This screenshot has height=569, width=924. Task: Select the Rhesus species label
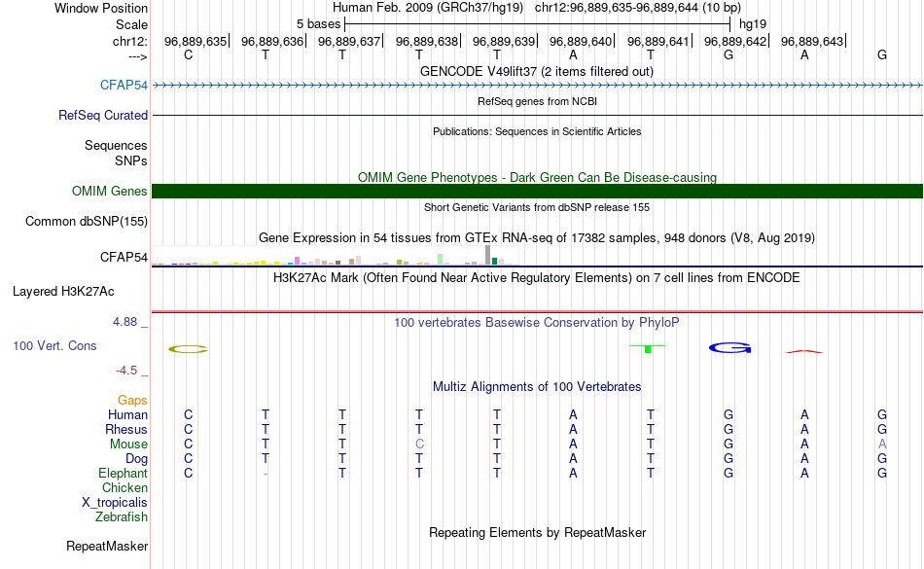coord(126,429)
